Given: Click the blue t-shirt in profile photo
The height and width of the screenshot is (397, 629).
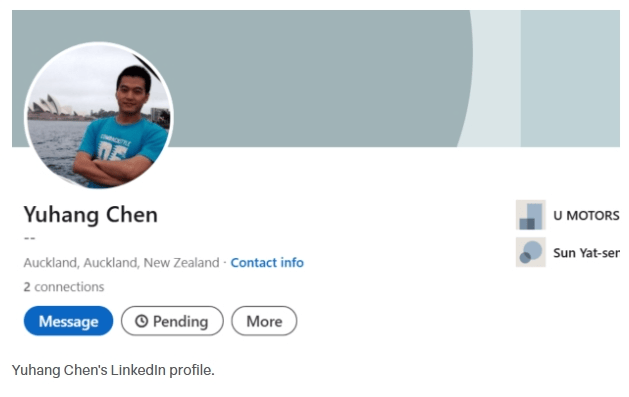Looking at the screenshot, I should coord(120,142).
